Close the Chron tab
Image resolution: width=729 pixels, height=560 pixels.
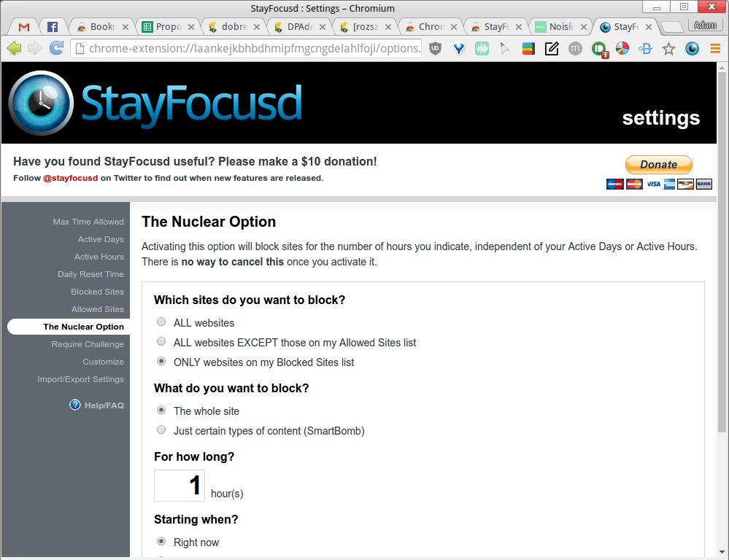(x=454, y=27)
